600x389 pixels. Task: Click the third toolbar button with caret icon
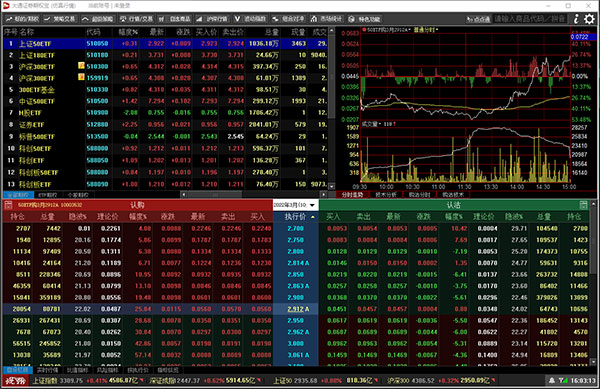(98, 19)
